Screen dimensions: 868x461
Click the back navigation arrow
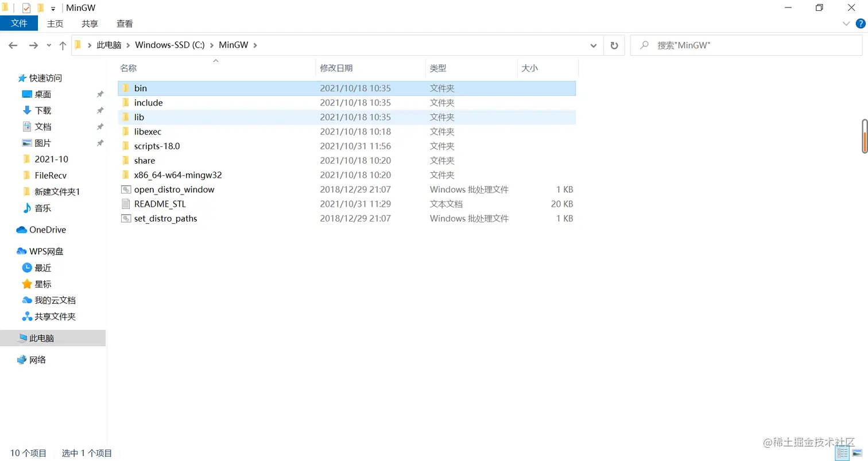13,45
